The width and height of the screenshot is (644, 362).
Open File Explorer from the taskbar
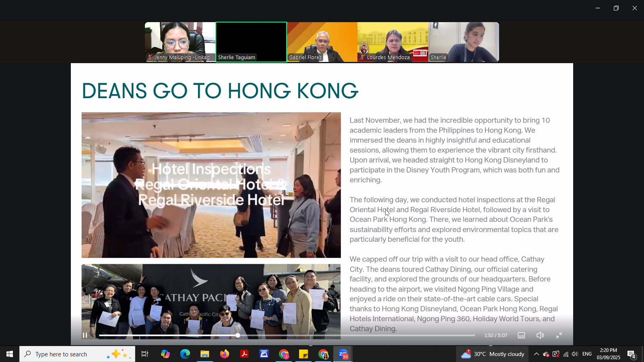(205, 354)
